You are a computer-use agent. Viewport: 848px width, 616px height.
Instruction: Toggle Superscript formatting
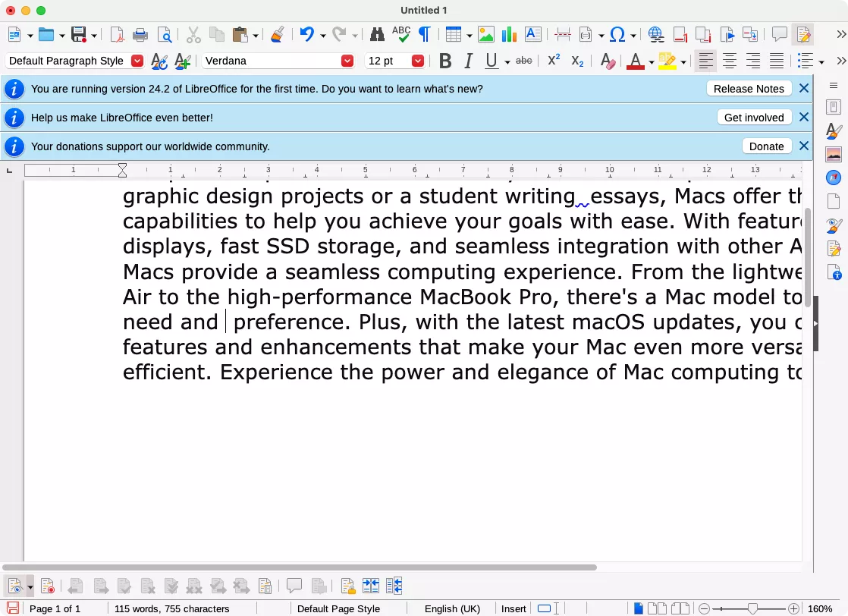[554, 61]
